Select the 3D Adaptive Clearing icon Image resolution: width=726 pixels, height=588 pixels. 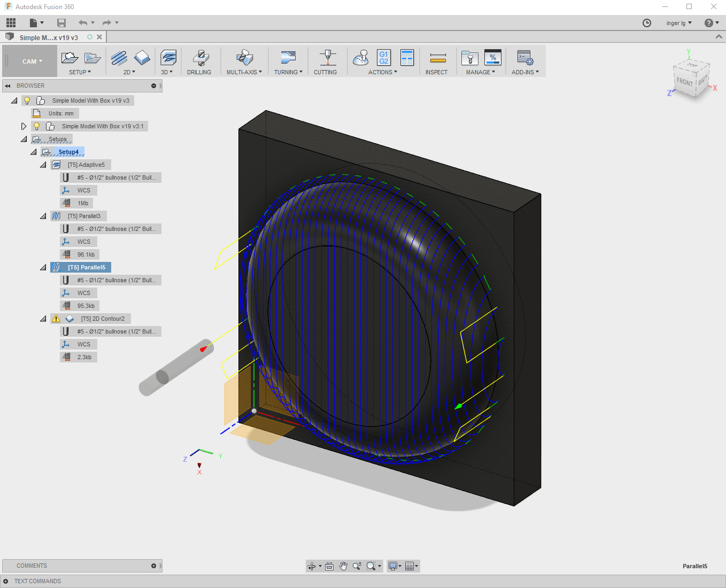[x=168, y=57]
